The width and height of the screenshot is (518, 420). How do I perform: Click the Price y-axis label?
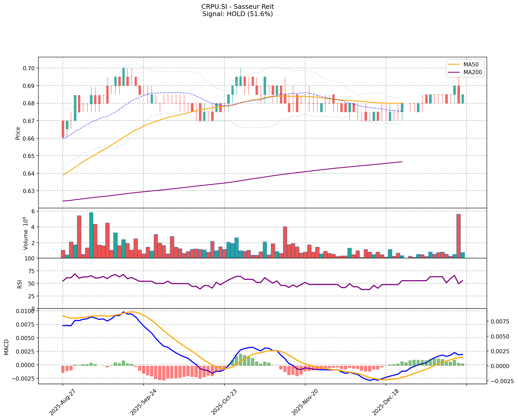(x=18, y=133)
